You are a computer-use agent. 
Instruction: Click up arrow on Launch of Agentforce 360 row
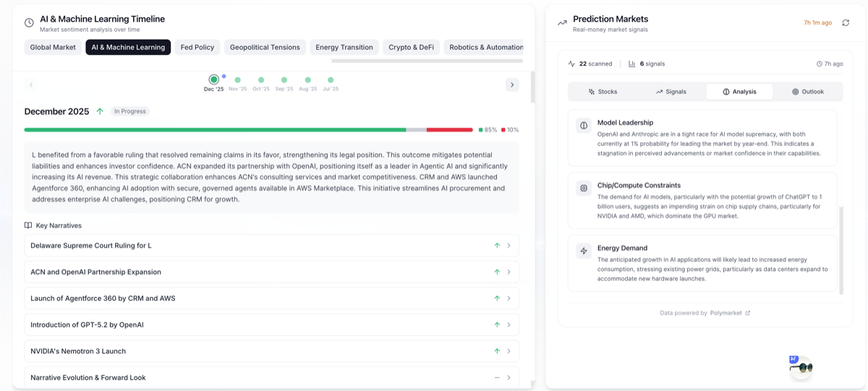[x=497, y=298]
